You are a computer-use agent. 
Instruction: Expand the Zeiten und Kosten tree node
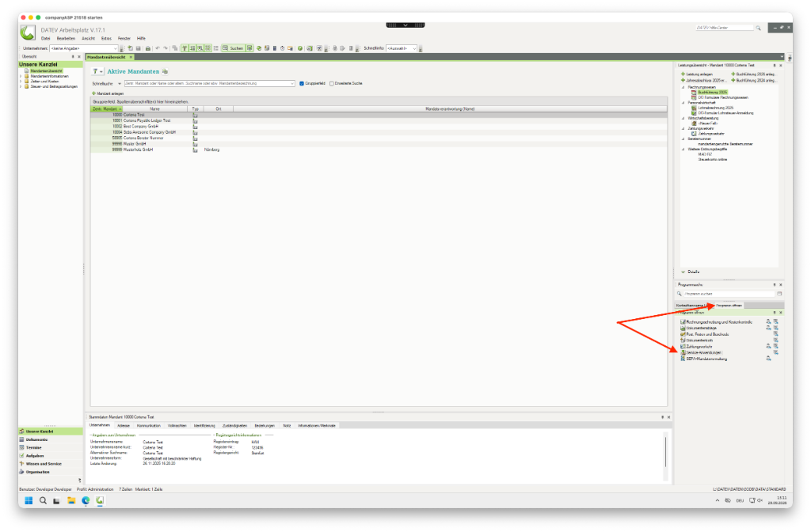21,82
